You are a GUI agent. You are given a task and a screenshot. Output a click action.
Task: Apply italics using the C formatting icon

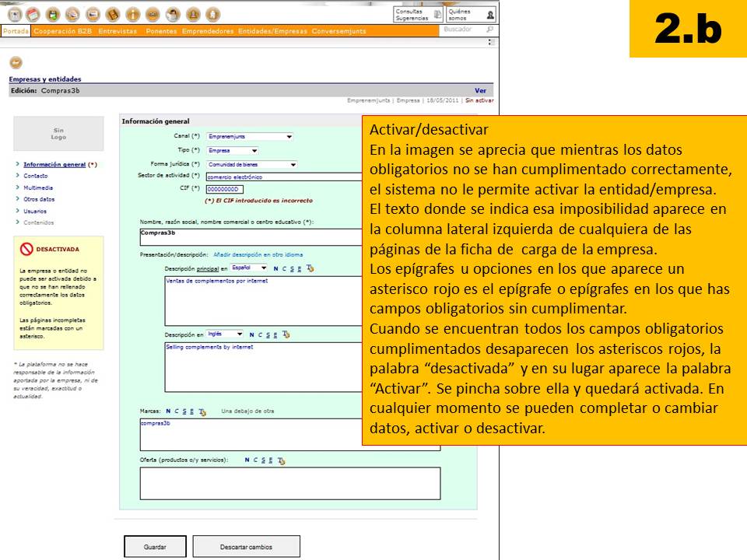click(283, 269)
